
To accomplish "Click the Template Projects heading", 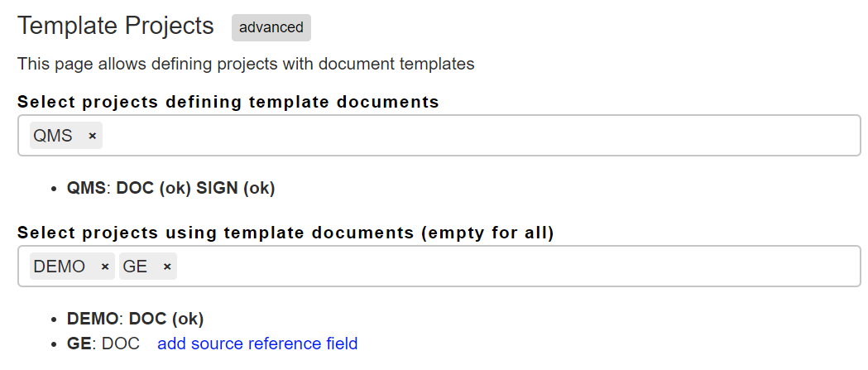I will pyautogui.click(x=116, y=26).
